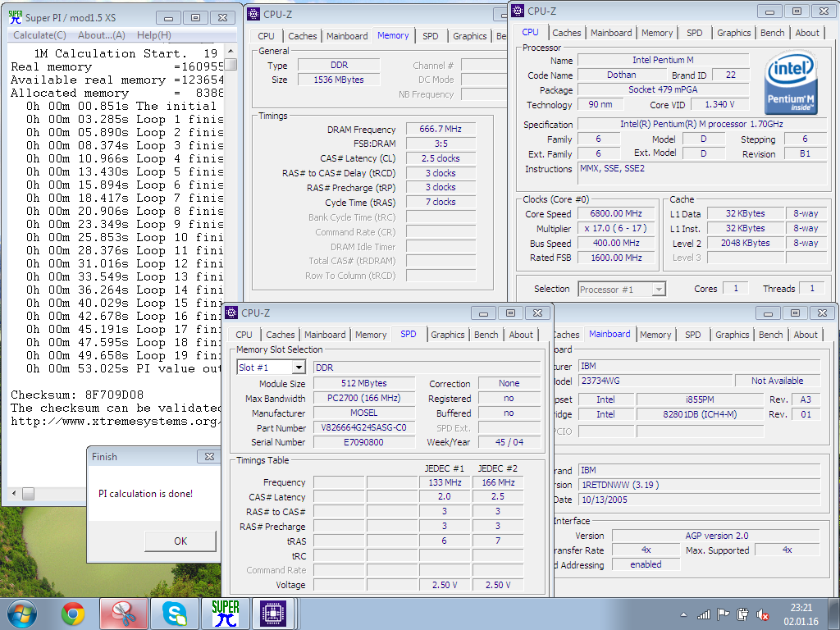Open About...(A) menu in Super PI
The width and height of the screenshot is (840, 630).
coord(101,34)
